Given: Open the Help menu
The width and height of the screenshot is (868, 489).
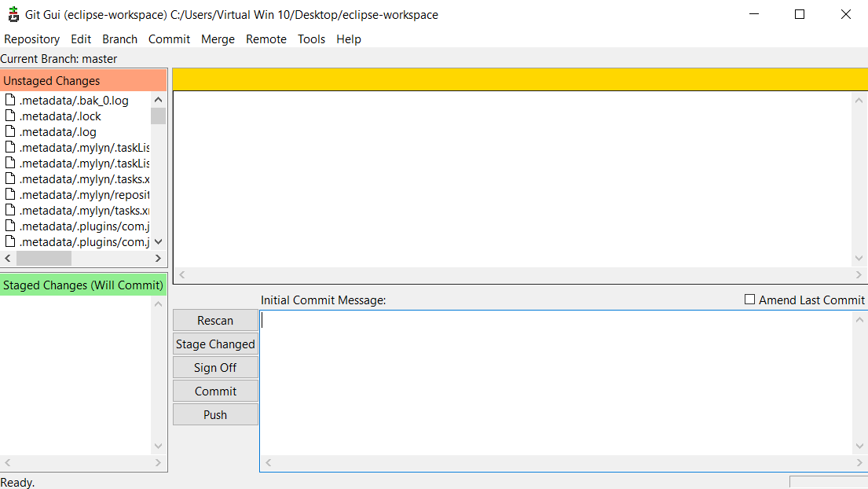Looking at the screenshot, I should 349,39.
